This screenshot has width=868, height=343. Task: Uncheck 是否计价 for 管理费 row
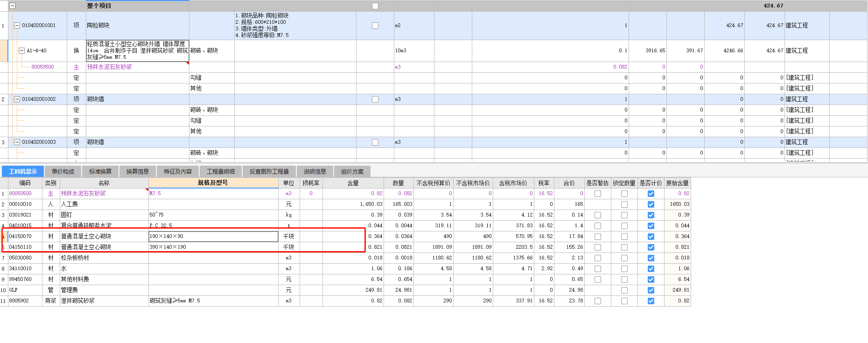coord(651,290)
